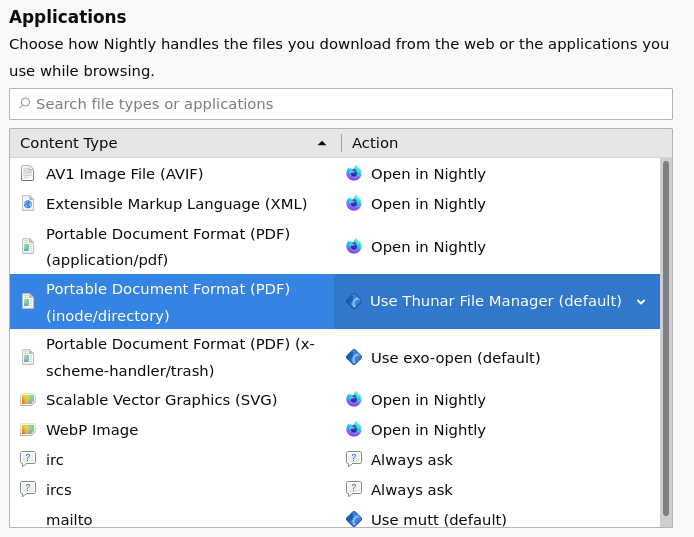This screenshot has height=537, width=694.
Task: Click the Nightly icon beside the WebP action
Action: click(354, 430)
